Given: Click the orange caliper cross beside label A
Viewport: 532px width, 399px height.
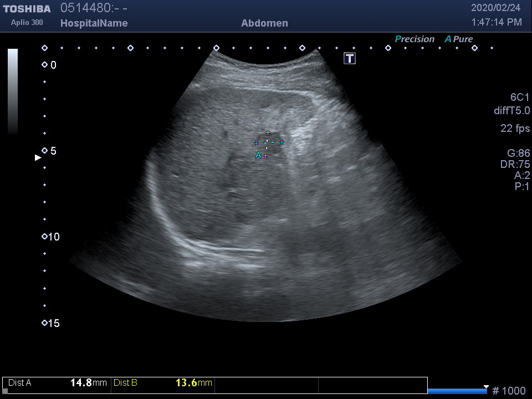Looking at the screenshot, I should click(266, 156).
